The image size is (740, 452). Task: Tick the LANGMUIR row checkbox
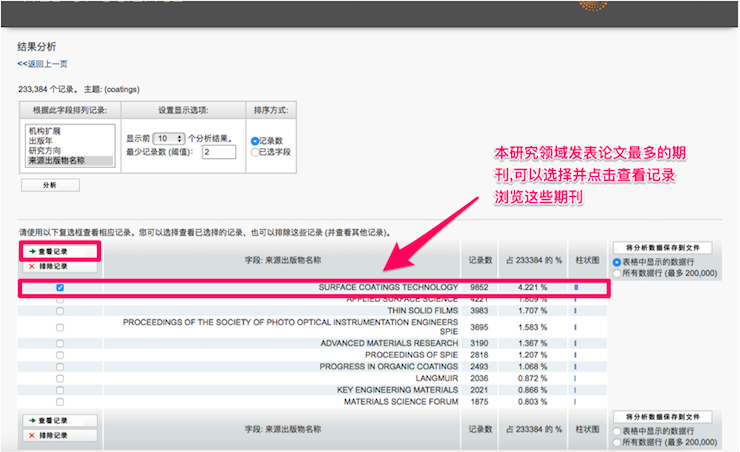(60, 378)
